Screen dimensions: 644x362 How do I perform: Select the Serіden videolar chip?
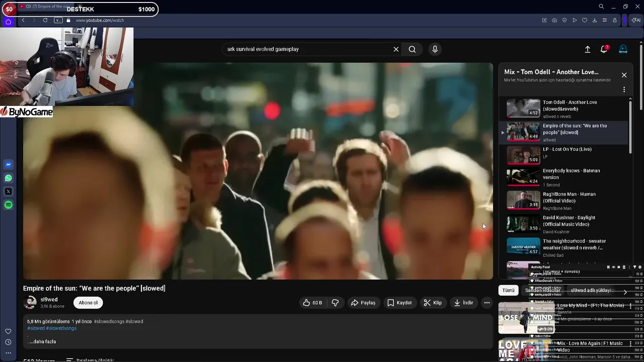542,290
